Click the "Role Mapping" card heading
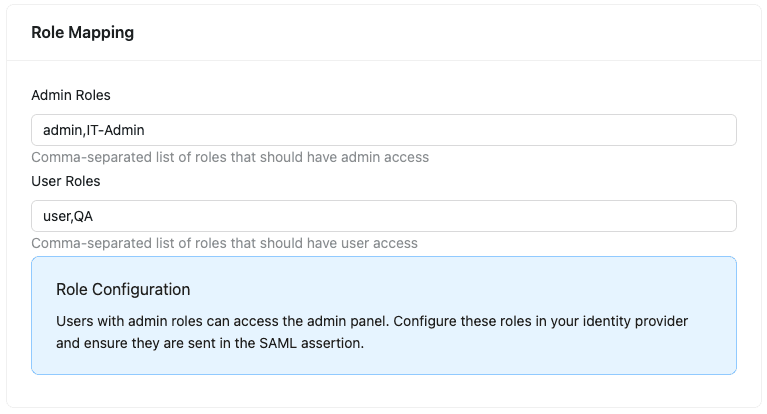The width and height of the screenshot is (767, 414). tap(82, 32)
